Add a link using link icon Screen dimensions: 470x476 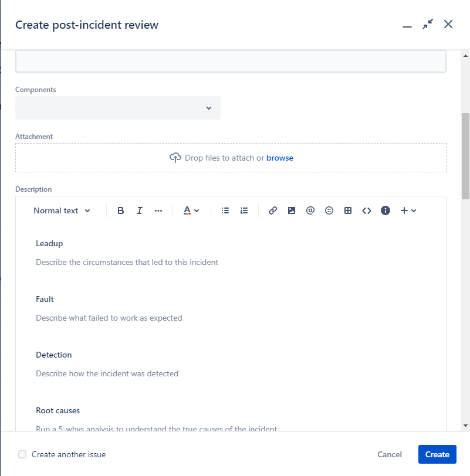click(273, 210)
